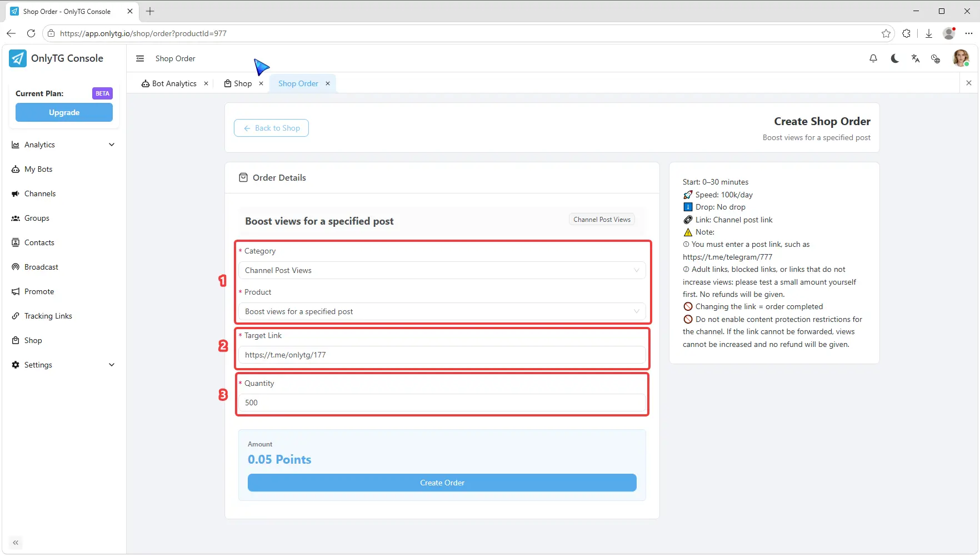Close the Shop tab
The width and height of the screenshot is (980, 556).
(x=261, y=83)
